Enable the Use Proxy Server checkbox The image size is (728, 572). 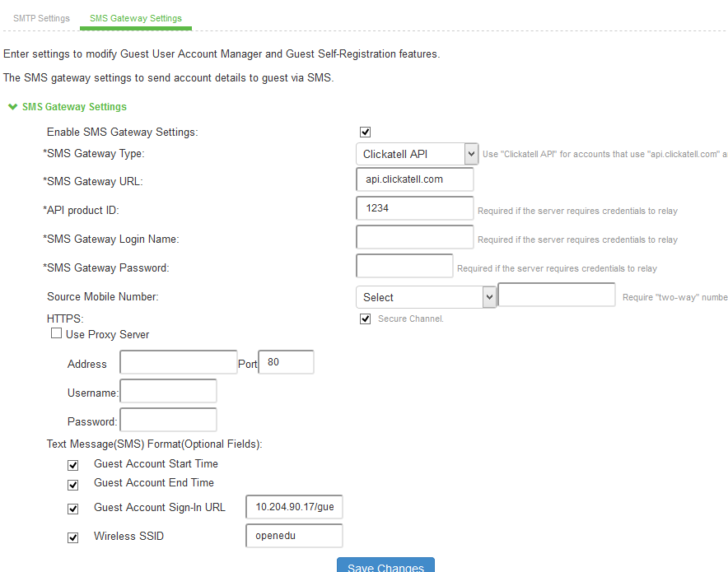click(x=56, y=333)
